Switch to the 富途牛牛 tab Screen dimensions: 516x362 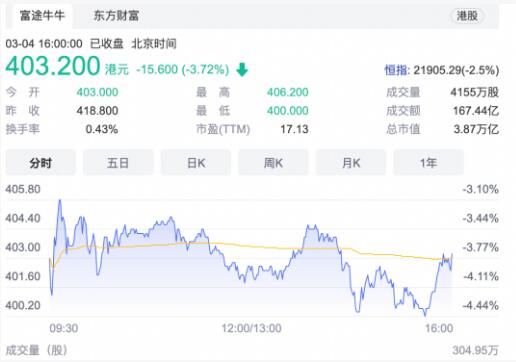point(42,16)
